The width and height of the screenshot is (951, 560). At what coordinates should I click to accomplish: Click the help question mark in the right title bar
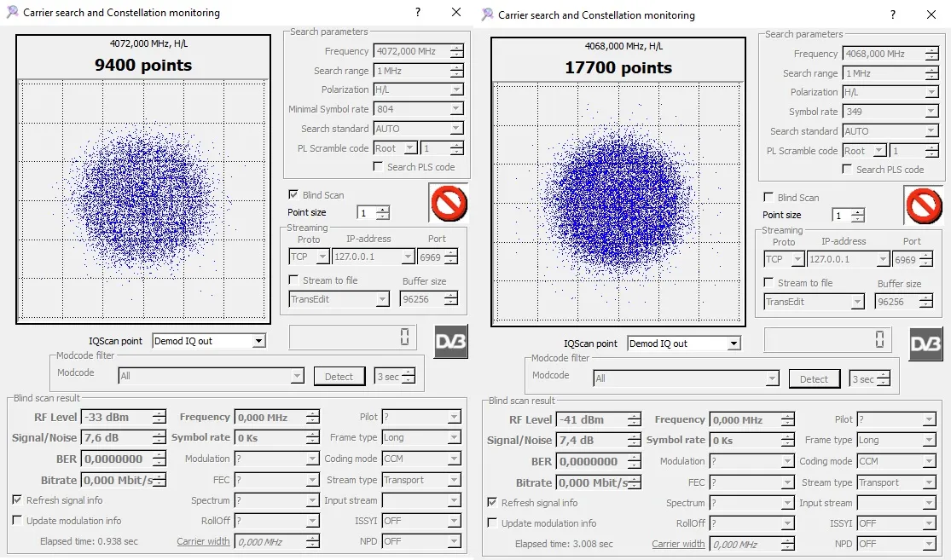[x=893, y=14]
